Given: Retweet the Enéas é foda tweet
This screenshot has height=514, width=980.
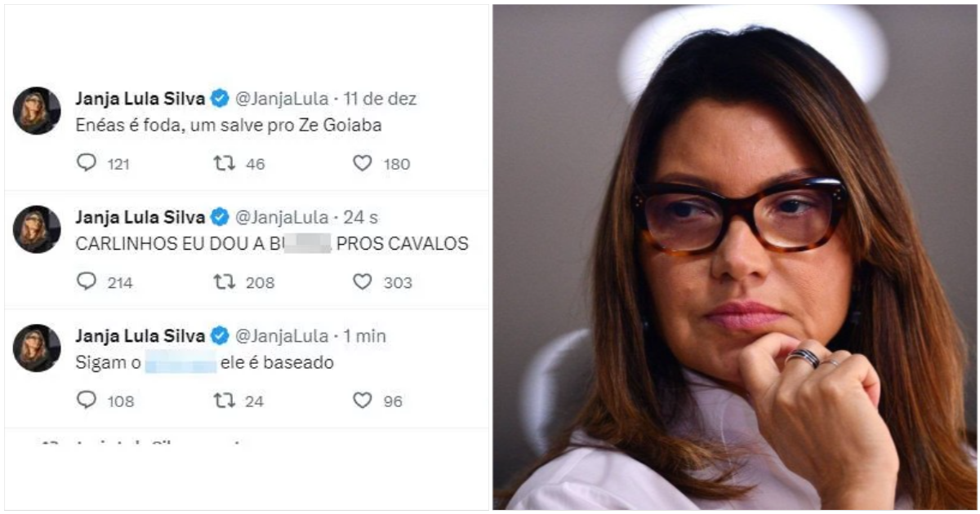Looking at the screenshot, I should [224, 163].
